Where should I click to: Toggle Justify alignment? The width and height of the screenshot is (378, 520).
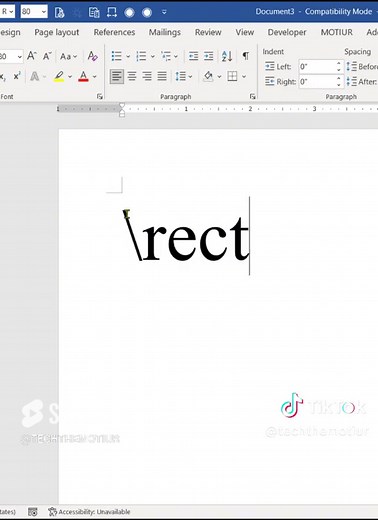[x=162, y=77]
